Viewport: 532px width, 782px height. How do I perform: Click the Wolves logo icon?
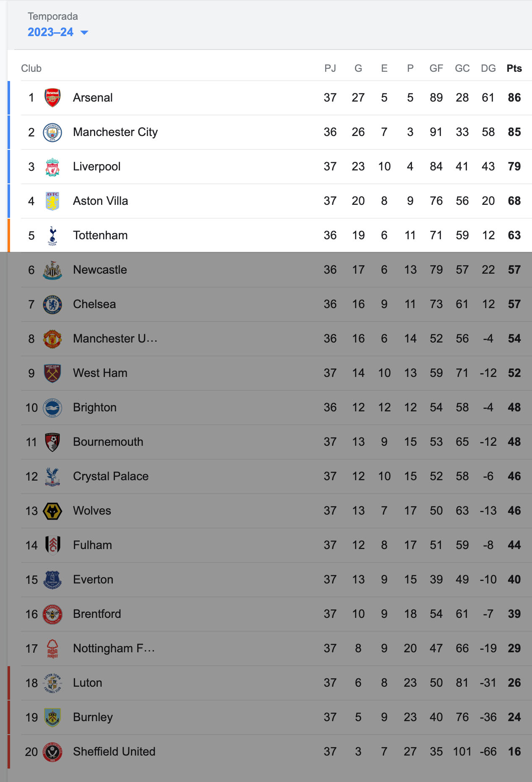[52, 511]
